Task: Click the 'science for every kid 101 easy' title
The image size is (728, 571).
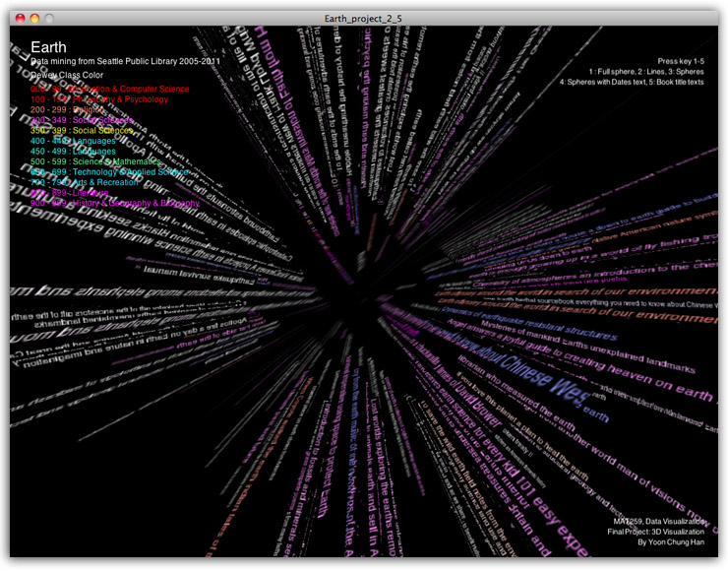Action: [x=500, y=462]
